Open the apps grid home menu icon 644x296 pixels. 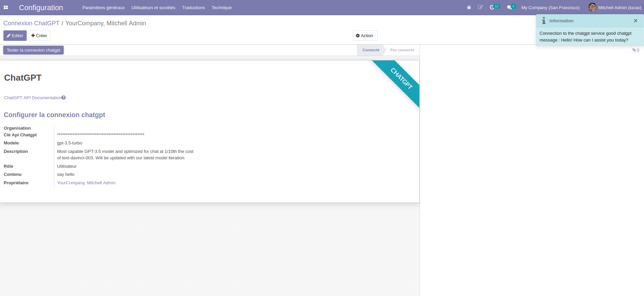pos(6,7)
